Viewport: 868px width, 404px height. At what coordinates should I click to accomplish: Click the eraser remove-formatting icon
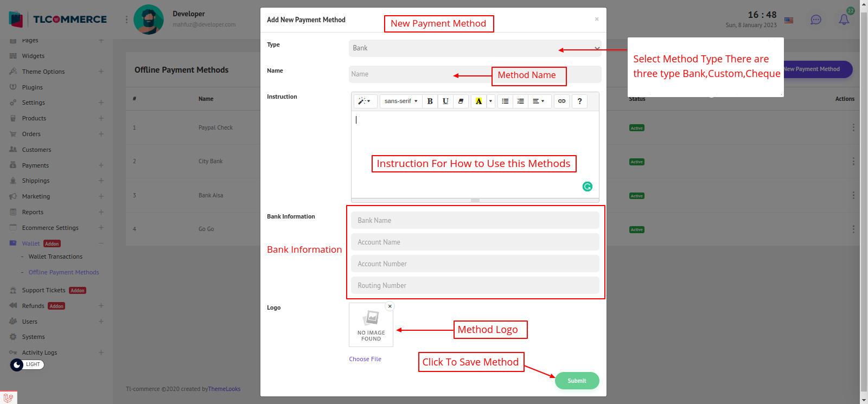click(x=461, y=101)
